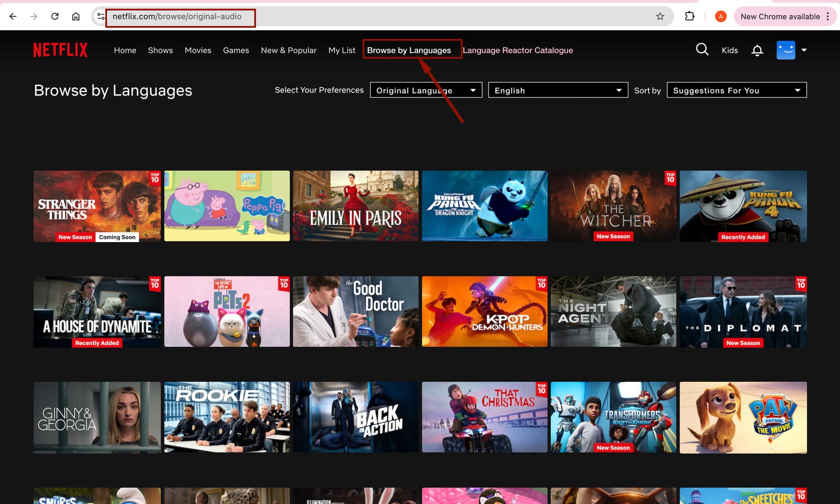Bookmark page with the star icon

tap(660, 17)
